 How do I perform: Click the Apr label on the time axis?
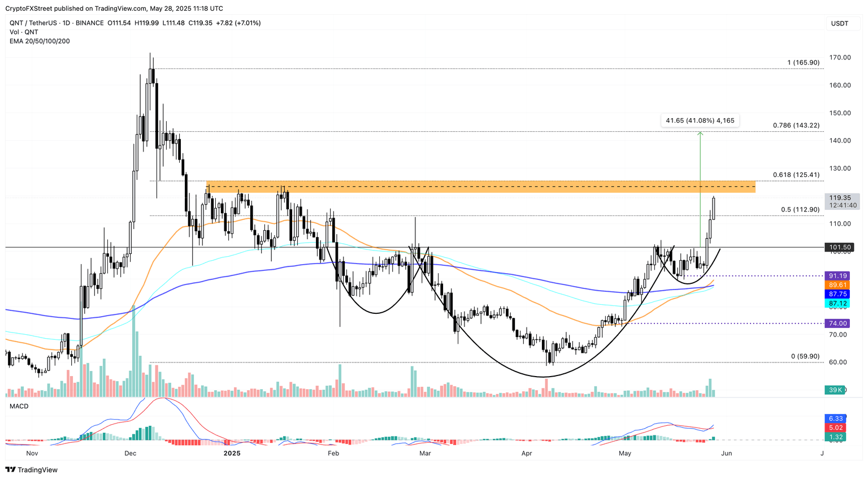[527, 453]
